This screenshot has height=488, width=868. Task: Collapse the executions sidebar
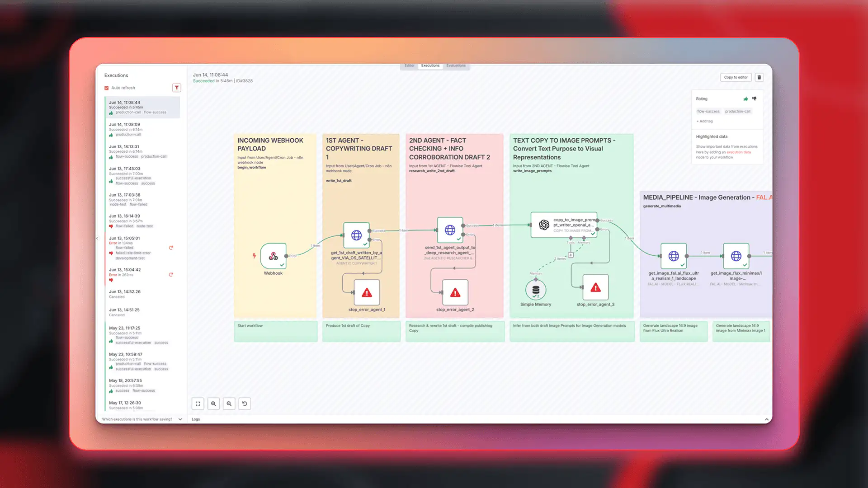(97, 238)
